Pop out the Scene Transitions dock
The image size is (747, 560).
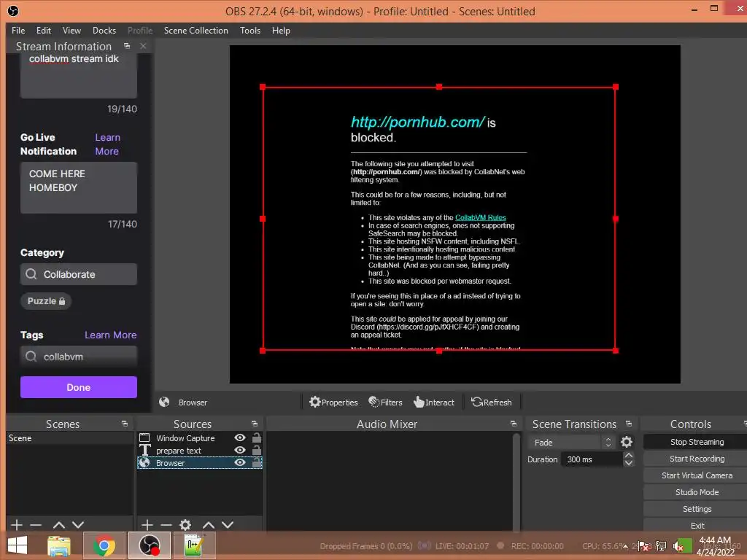pos(629,424)
